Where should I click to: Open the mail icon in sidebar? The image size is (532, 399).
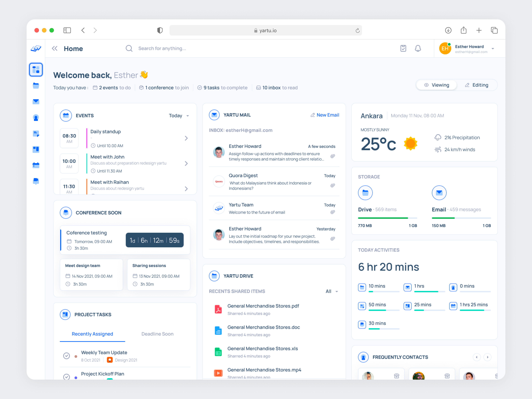pyautogui.click(x=36, y=102)
